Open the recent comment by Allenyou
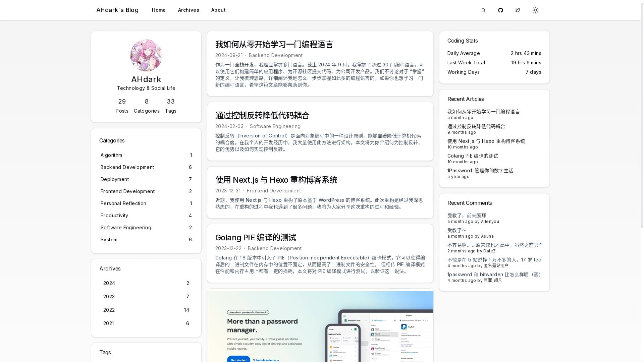This screenshot has height=362, width=644. tap(466, 216)
